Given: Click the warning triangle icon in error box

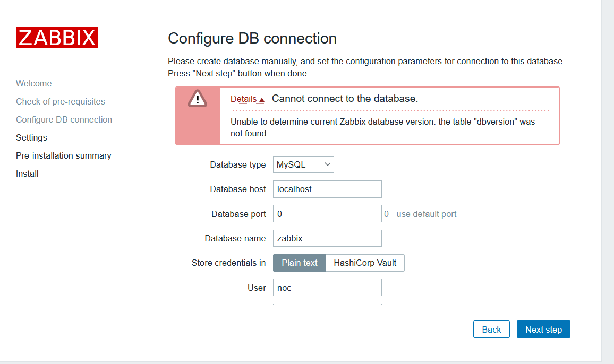Looking at the screenshot, I should coord(197,99).
